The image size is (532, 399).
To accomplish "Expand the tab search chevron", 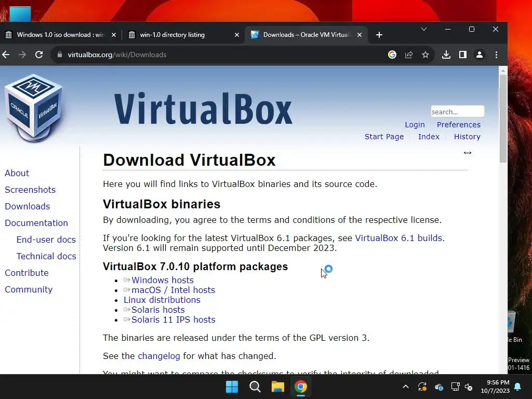I will click(424, 29).
